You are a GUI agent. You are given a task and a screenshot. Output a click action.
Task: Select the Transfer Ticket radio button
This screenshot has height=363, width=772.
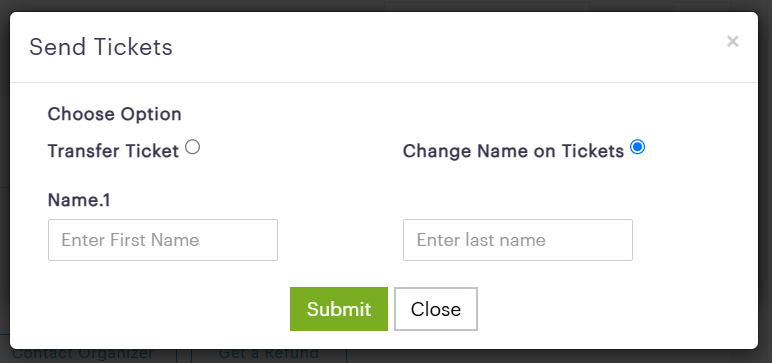tap(193, 147)
